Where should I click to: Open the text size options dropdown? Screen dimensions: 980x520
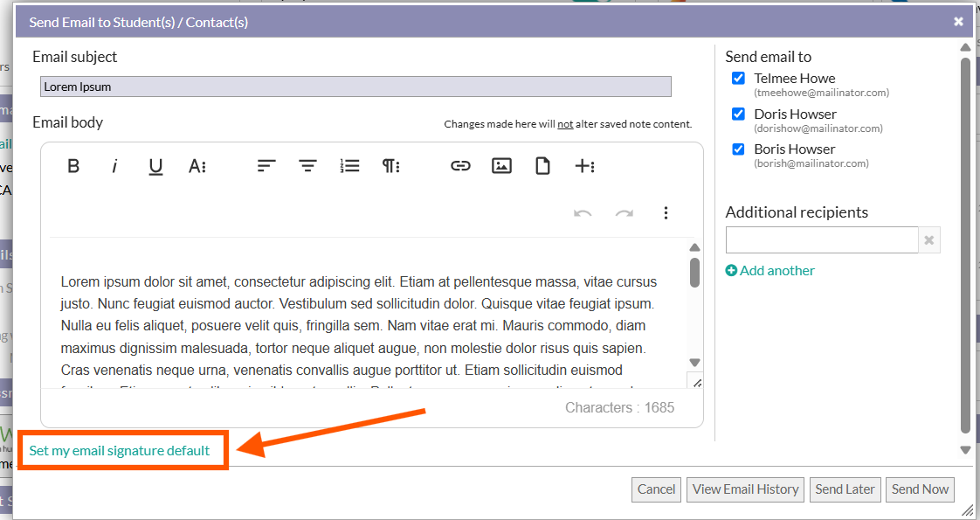(197, 166)
